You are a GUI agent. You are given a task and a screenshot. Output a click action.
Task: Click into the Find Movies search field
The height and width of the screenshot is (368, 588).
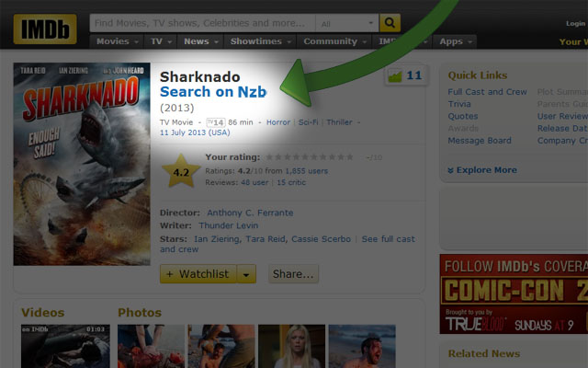[202, 23]
